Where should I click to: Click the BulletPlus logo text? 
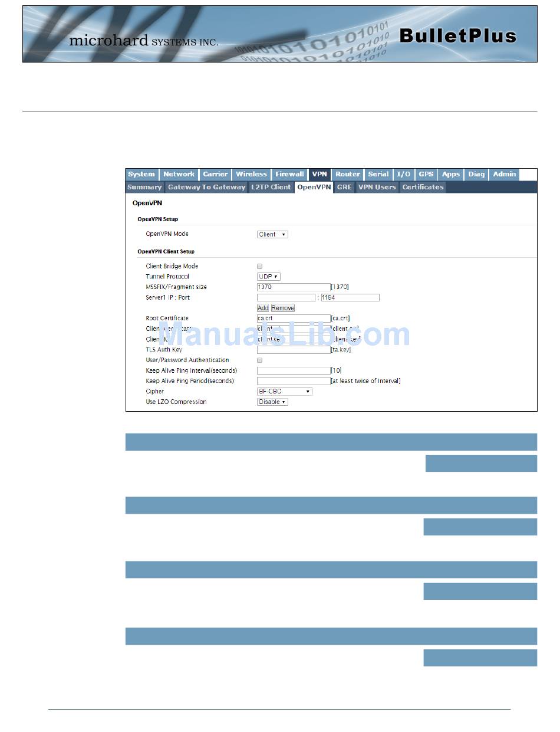click(x=457, y=36)
